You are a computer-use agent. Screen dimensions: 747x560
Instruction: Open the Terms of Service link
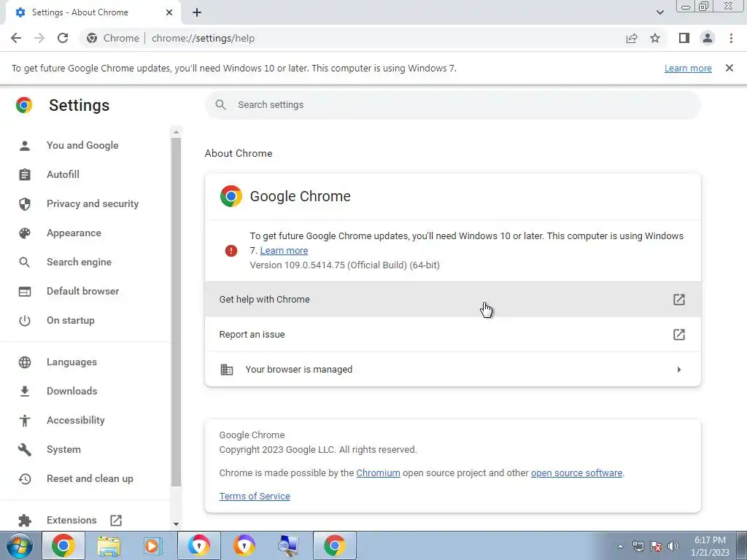[255, 496]
